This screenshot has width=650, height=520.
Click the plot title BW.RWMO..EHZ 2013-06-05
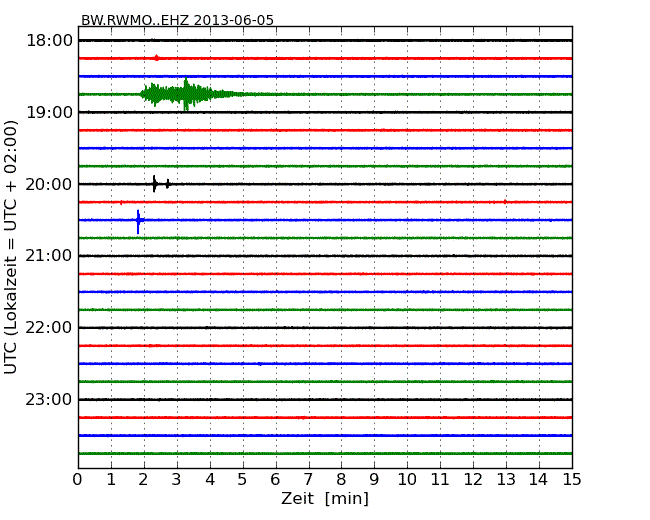coord(177,20)
